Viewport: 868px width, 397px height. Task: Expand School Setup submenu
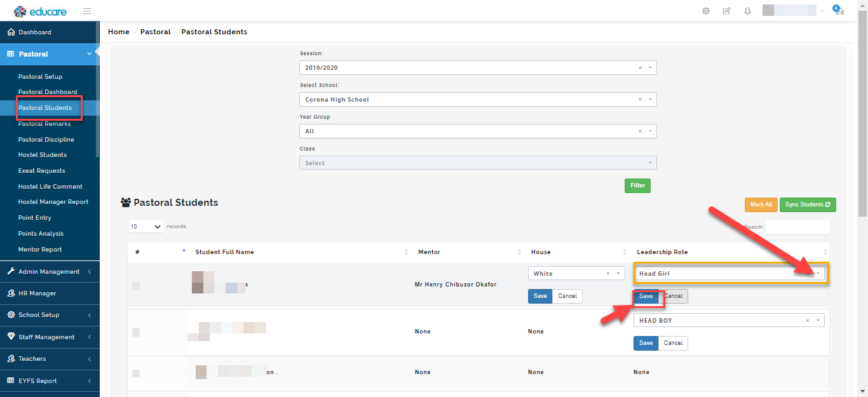(x=90, y=315)
